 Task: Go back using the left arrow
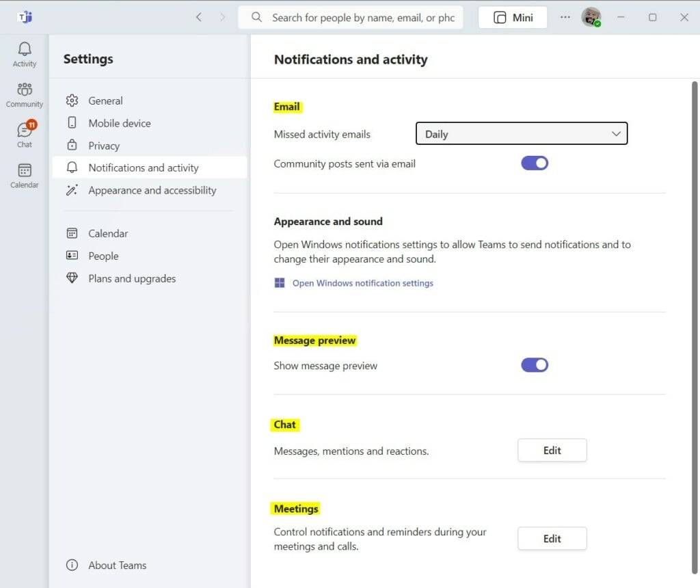(x=199, y=17)
